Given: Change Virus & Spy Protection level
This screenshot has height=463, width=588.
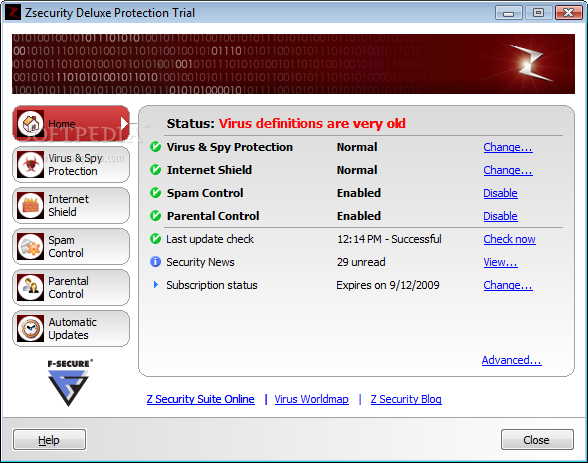Looking at the screenshot, I should click(x=508, y=147).
